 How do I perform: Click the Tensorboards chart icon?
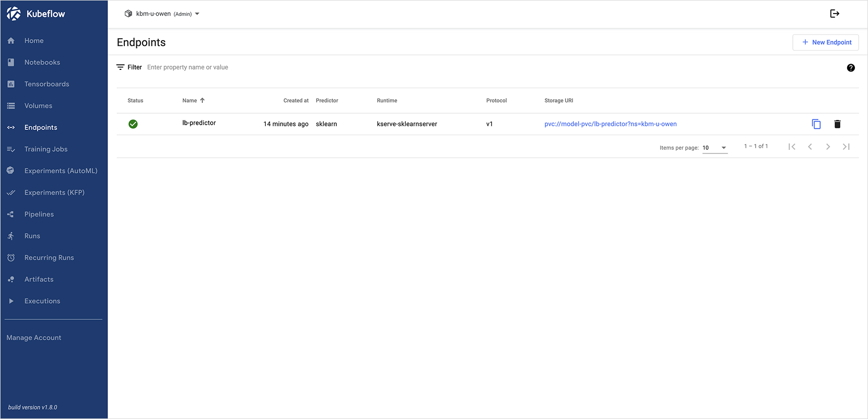pyautogui.click(x=11, y=84)
